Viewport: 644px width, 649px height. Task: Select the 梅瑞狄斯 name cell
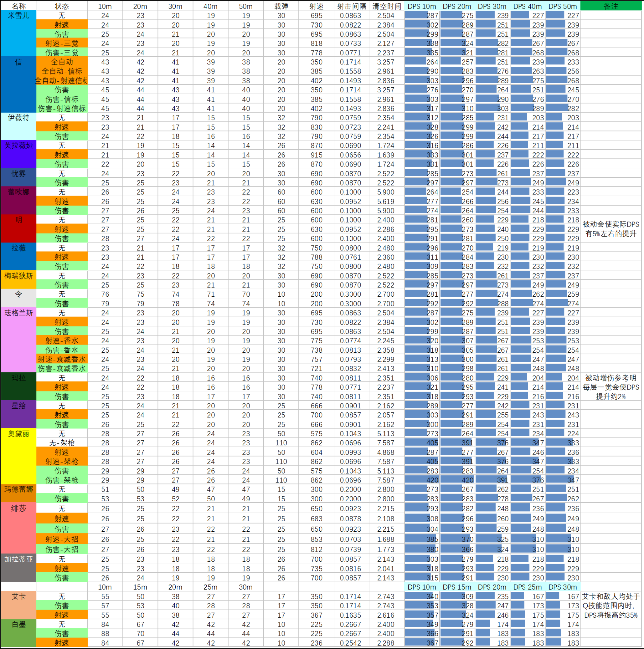point(18,279)
